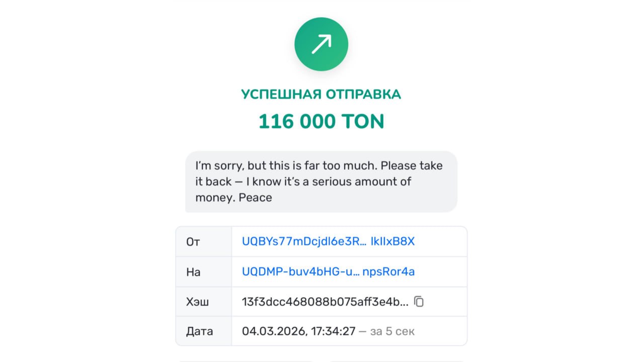Copy the transaction hash with the copy icon
644x362 pixels.
pyautogui.click(x=419, y=302)
